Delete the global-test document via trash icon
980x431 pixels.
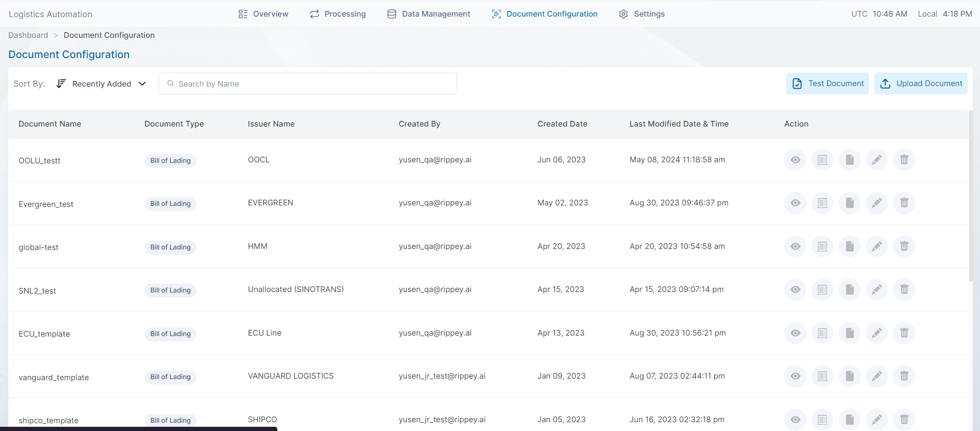904,246
